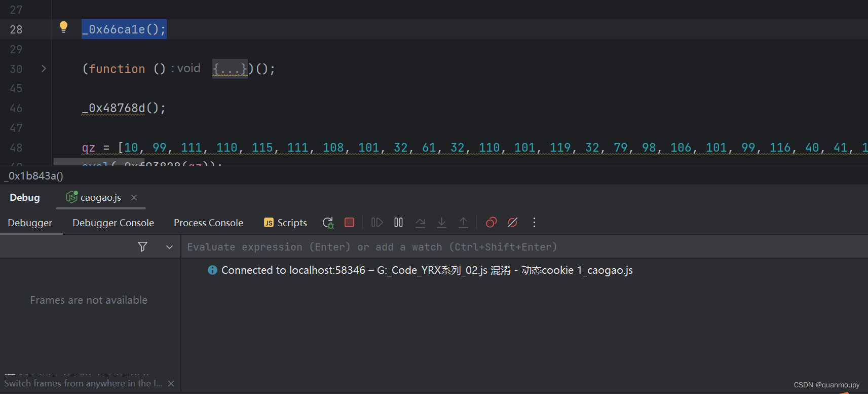The image size is (868, 394).
Task: Toggle mute breakpoints
Action: pos(512,223)
